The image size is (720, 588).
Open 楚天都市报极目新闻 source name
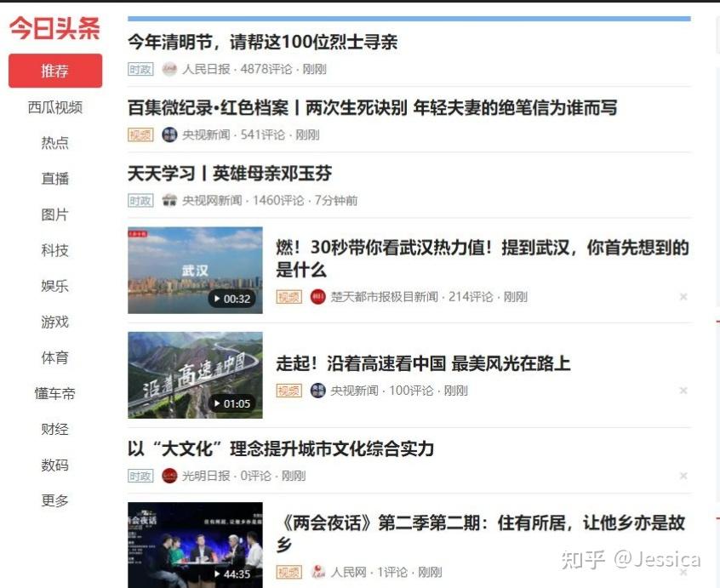385,297
